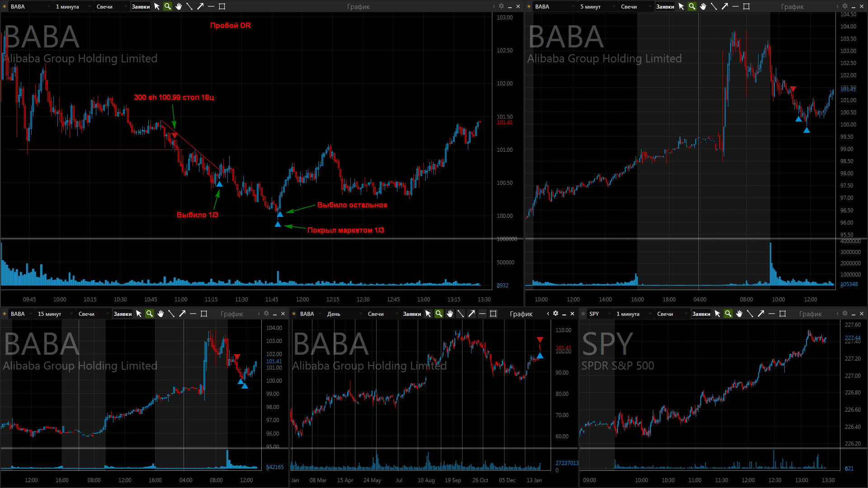Open SPY ticker symbol dropdown
The width and height of the screenshot is (868, 488).
pos(600,314)
